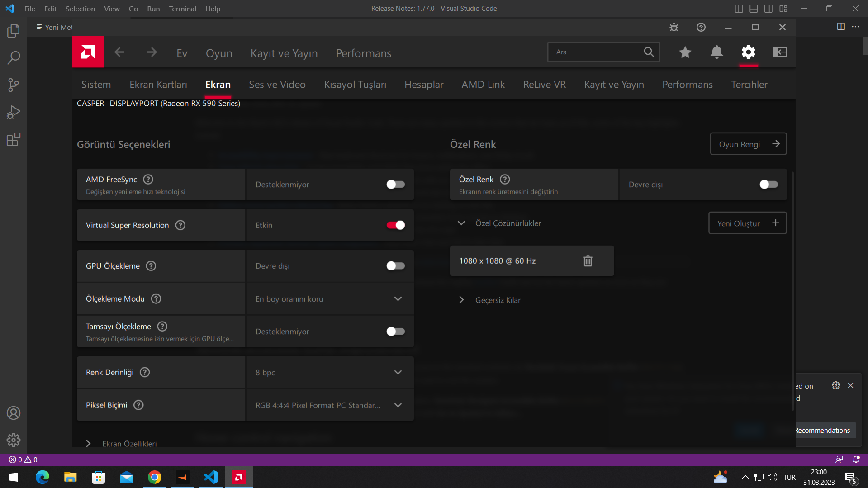Open the notifications bell in AMD
868x488 pixels.
[x=717, y=52]
